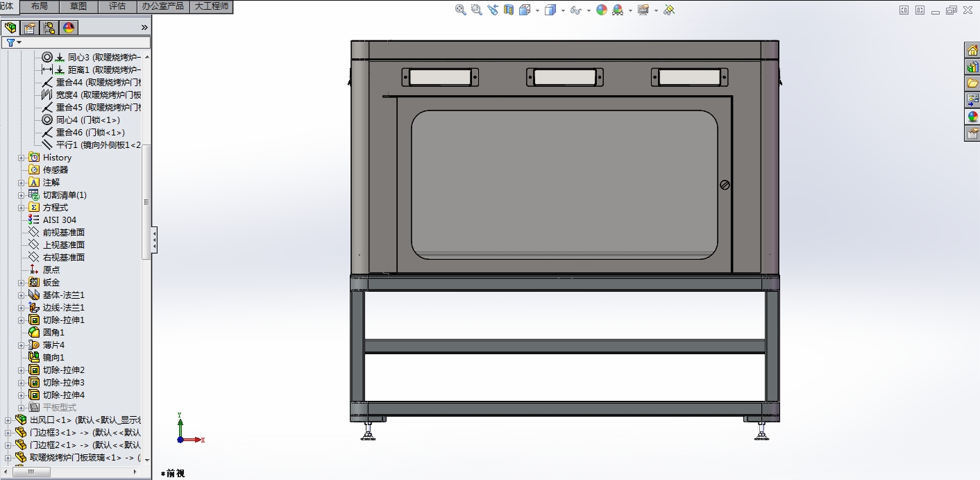The height and width of the screenshot is (480, 980).
Task: Open the View Settings dropdown arrow
Action: coord(656,10)
